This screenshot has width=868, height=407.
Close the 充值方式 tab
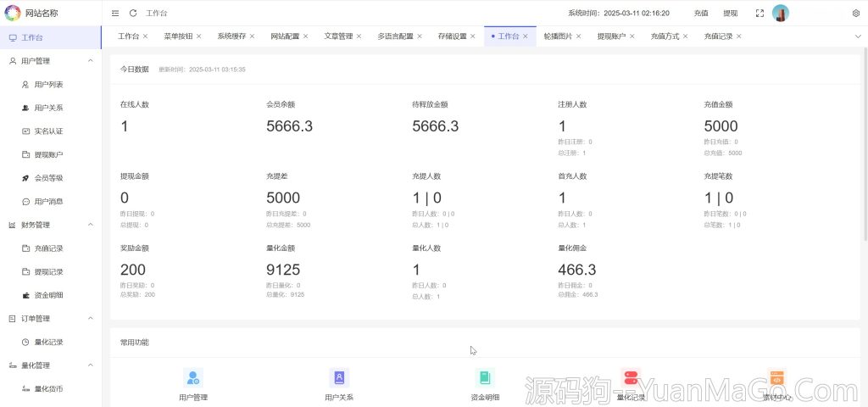[685, 36]
